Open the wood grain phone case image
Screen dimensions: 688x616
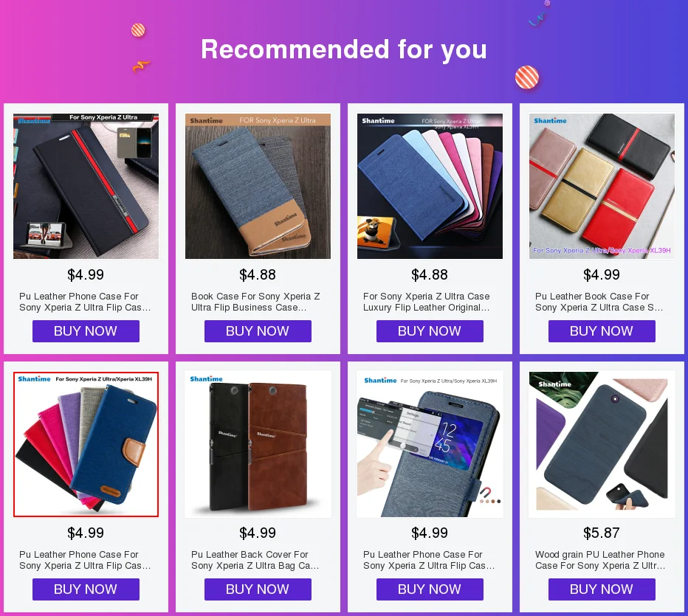click(602, 444)
